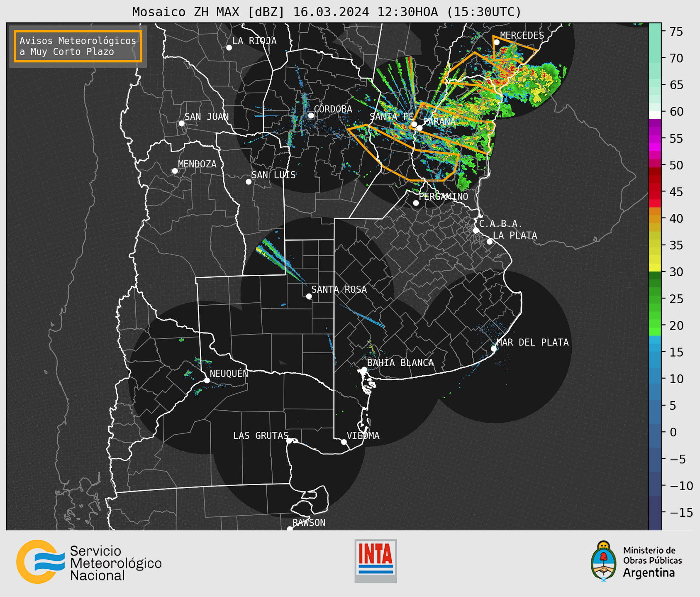Click the LA RIOJA map label
Image resolution: width=700 pixels, height=597 pixels.
click(x=254, y=41)
